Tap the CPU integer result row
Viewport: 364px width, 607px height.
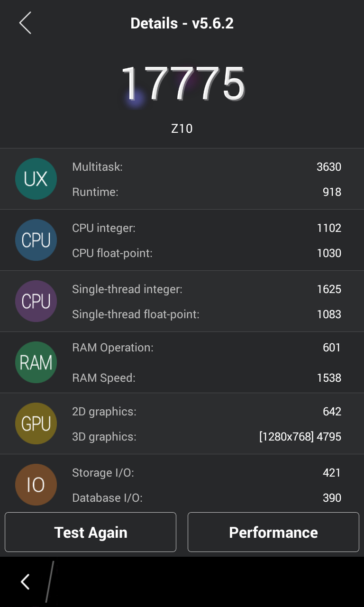[x=207, y=228]
